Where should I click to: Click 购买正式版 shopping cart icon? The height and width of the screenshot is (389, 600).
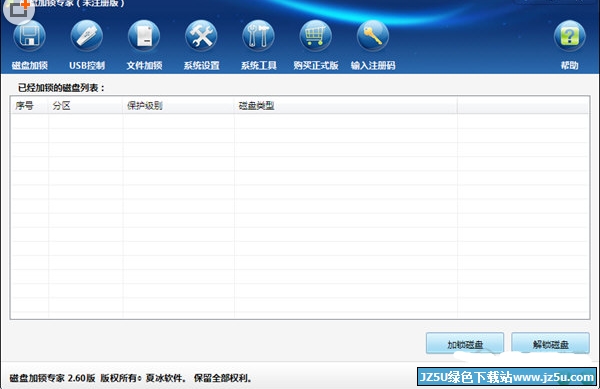[x=316, y=36]
